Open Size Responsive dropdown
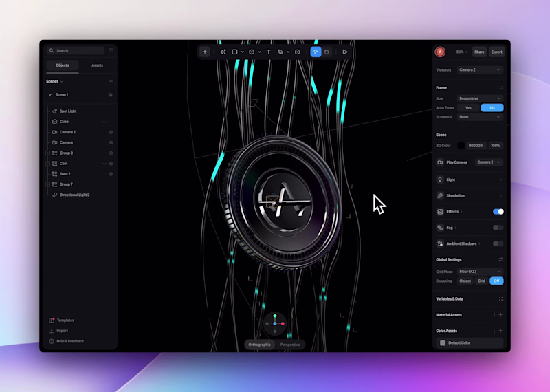 (x=479, y=98)
